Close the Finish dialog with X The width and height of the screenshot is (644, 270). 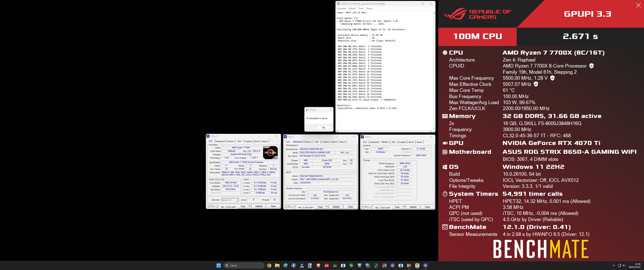[x=330, y=110]
